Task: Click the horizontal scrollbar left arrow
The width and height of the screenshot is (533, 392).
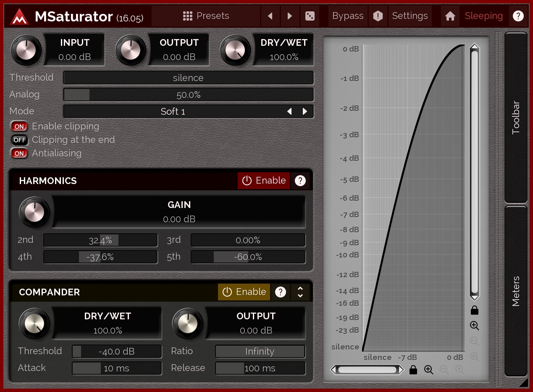Action: [x=334, y=370]
